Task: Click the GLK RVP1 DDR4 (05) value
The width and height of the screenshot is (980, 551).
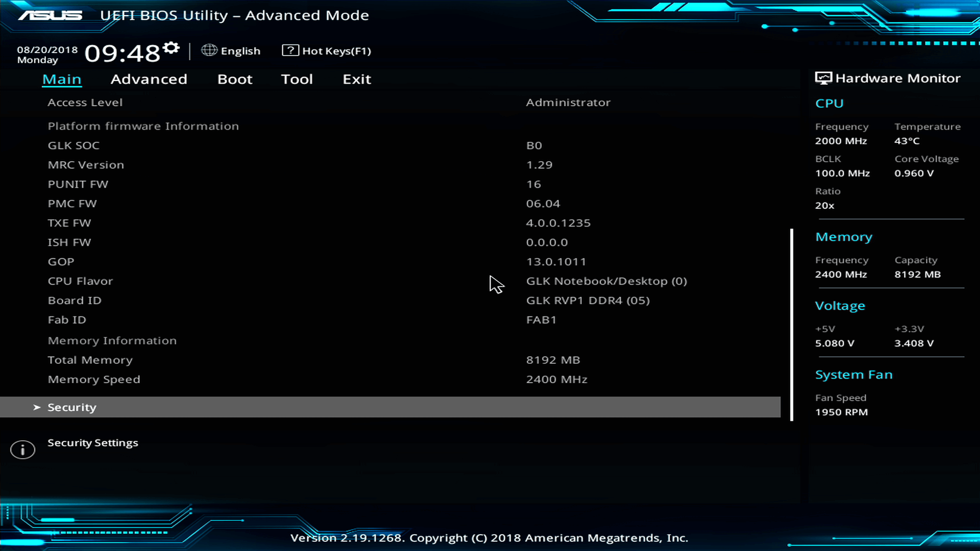Action: (x=588, y=300)
